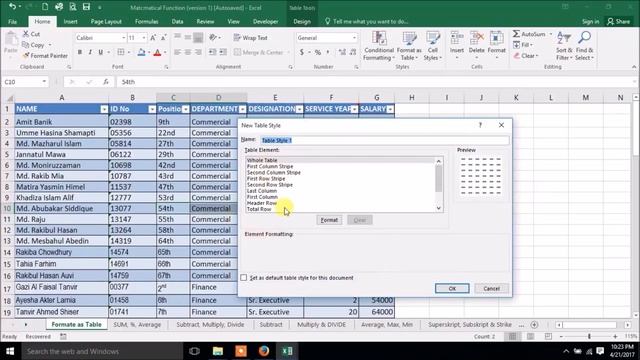Switch to the Data tab
The image size is (640, 360).
(177, 22)
